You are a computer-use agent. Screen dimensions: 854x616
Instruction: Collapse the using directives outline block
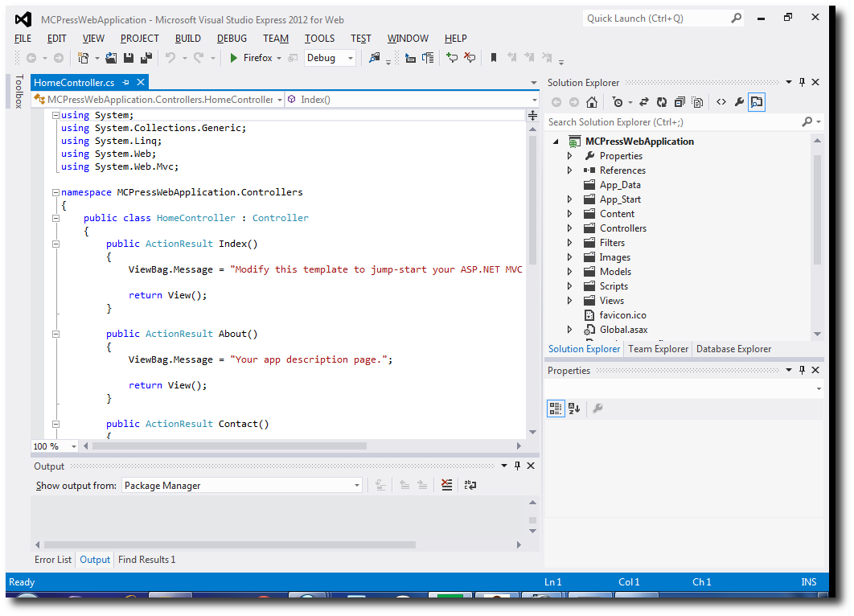click(55, 115)
